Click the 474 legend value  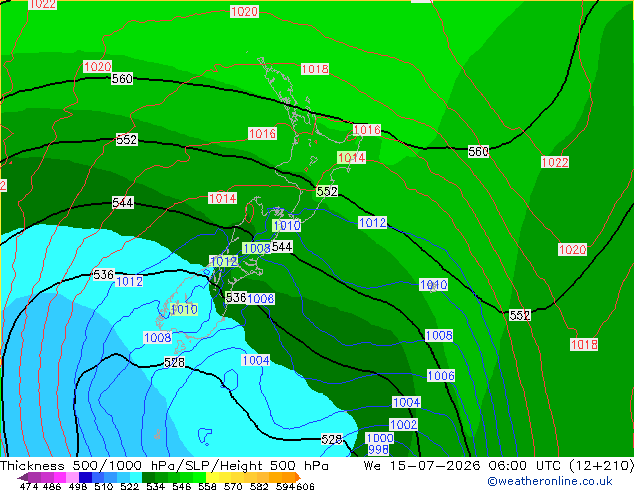point(29,486)
